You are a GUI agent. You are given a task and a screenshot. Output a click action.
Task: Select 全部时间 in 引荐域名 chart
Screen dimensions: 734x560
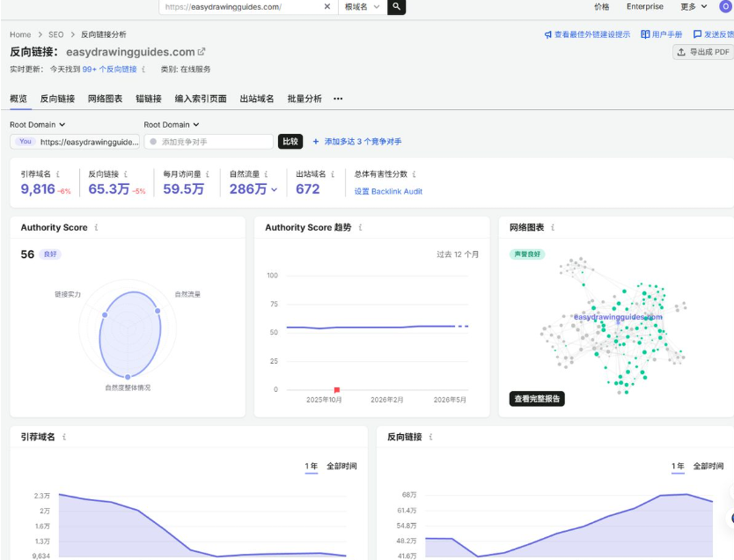click(341, 467)
